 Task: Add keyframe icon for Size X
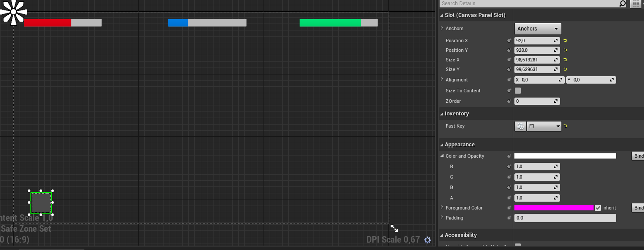(x=509, y=60)
